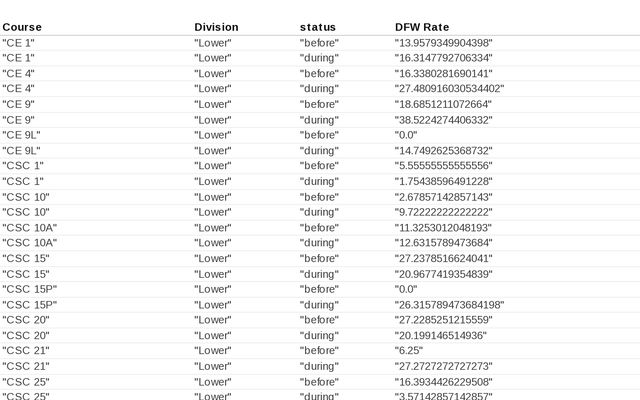
Task: Click the DFW rate "14.7492625368732" cell
Action: tap(443, 151)
